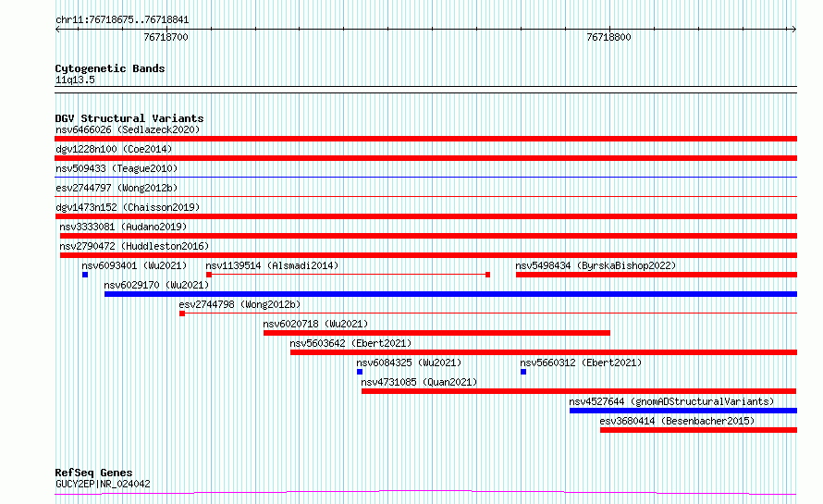Select the dgv1228n100 (Coe2014) variant label
This screenshot has width=823, height=504.
tap(114, 149)
